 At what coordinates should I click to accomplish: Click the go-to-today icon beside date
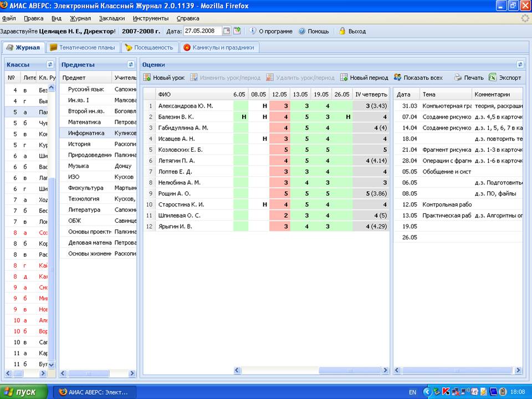(x=237, y=31)
